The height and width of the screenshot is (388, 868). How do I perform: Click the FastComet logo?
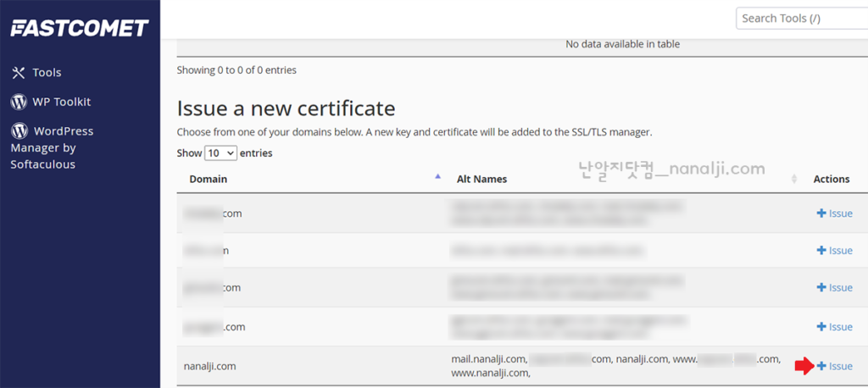pos(80,28)
